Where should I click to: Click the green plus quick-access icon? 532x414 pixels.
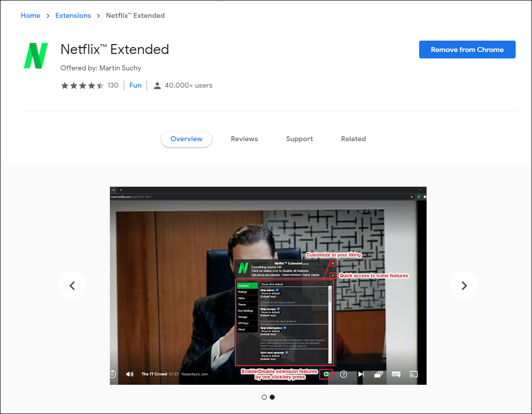pos(333,275)
